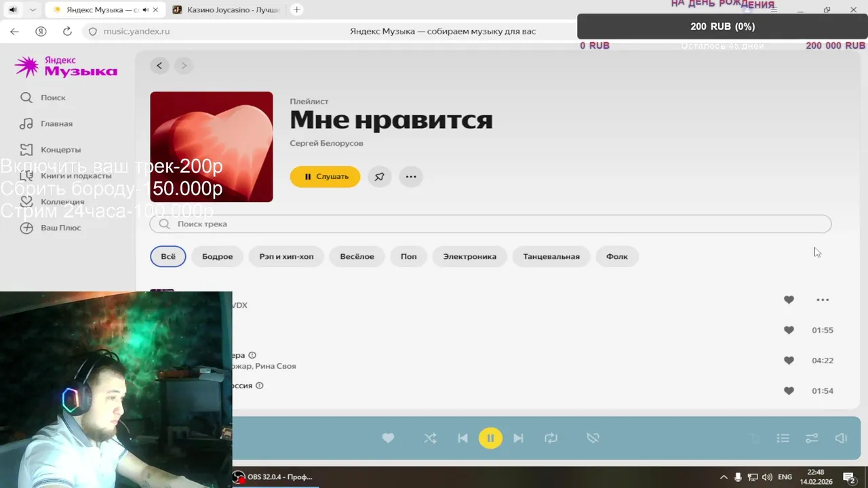Reload the page
The image size is (868, 488).
pos(67,31)
